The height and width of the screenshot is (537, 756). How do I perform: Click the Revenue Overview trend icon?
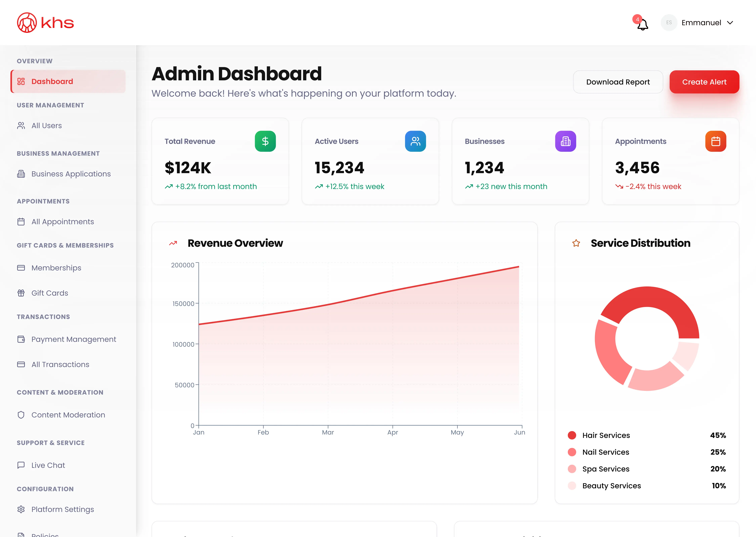pyautogui.click(x=173, y=243)
